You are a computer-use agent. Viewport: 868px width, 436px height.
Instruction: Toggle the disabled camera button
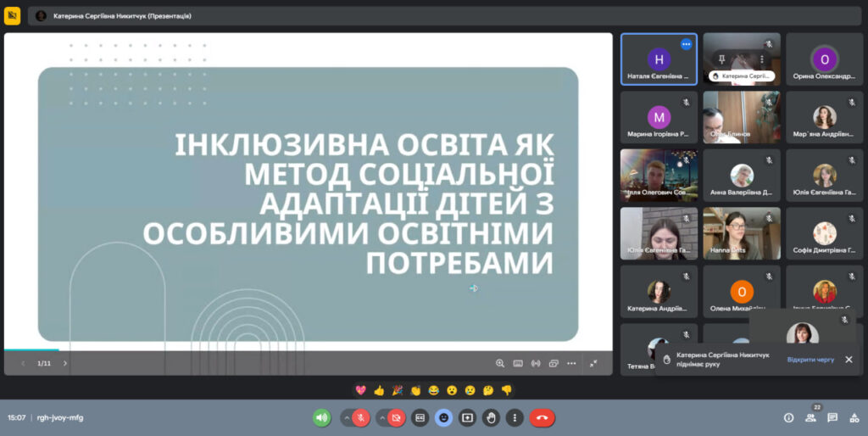[x=396, y=417]
